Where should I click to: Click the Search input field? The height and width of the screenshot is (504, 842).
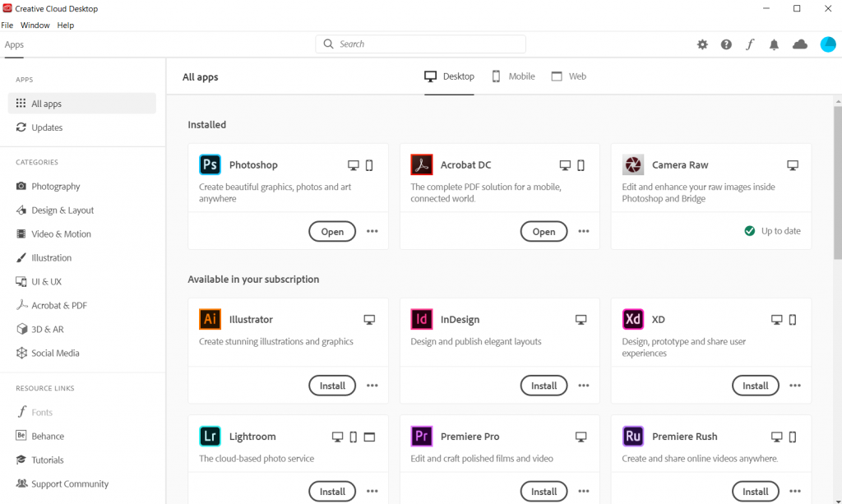[420, 44]
